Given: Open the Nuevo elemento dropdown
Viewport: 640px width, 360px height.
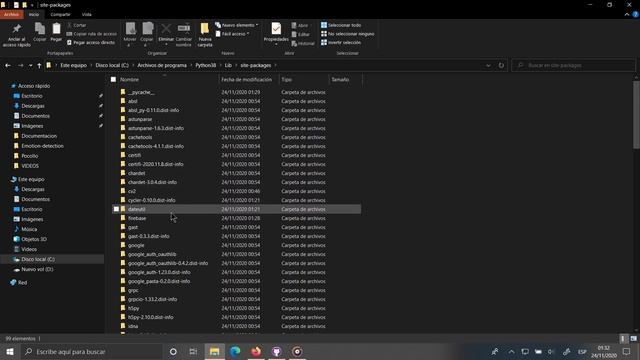Looking at the screenshot, I should pyautogui.click(x=237, y=25).
